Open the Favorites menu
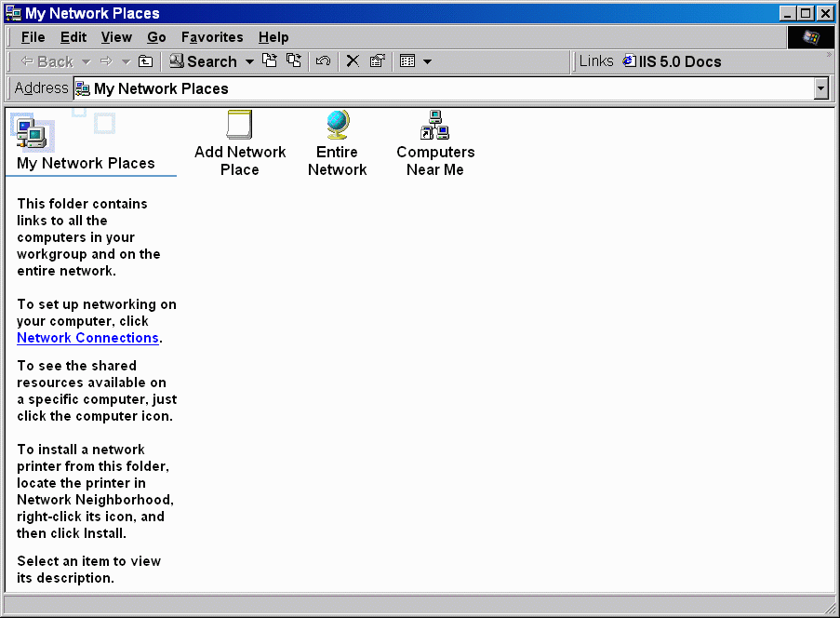 tap(212, 37)
